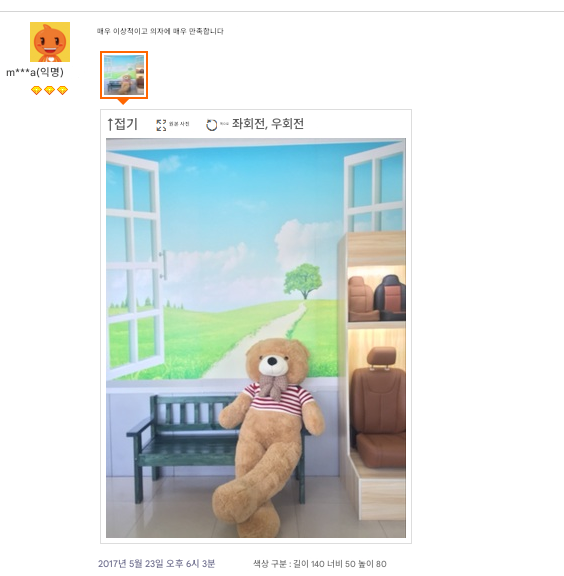564x576 pixels.
Task: Open the m***a(익명) reviewer name
Action: pos(35,72)
